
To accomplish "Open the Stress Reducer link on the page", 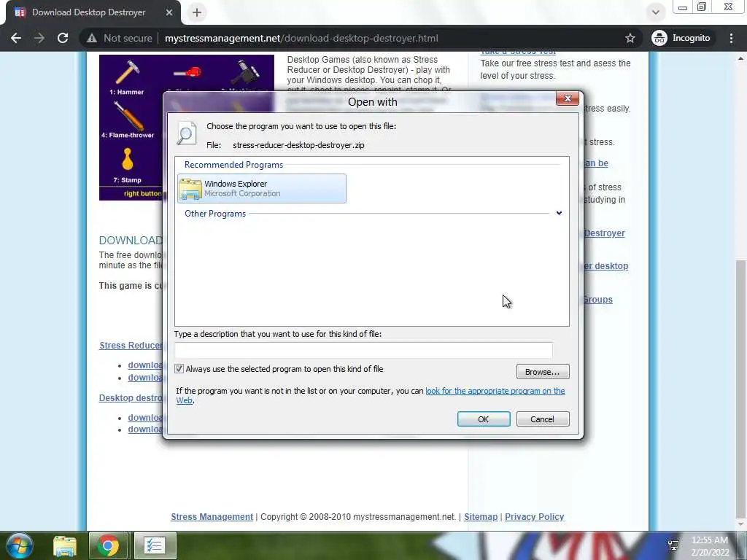I will 131,345.
